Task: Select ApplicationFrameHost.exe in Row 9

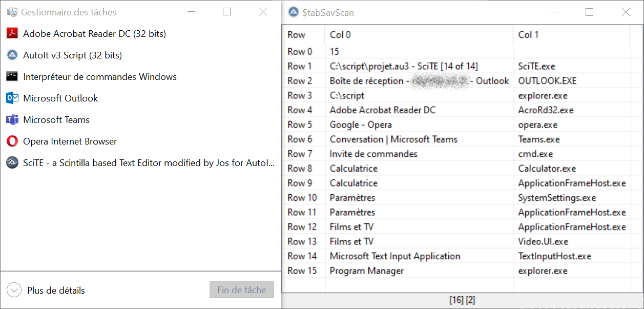Action: [572, 183]
